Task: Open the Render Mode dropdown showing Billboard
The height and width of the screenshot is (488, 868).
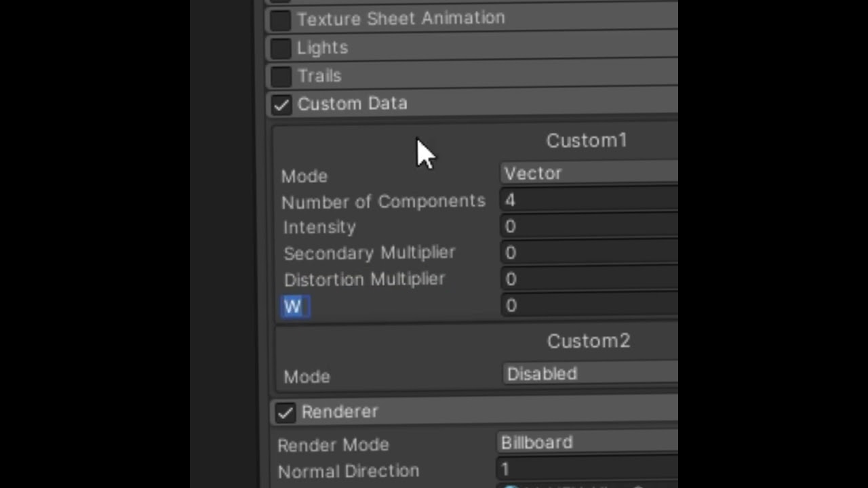Action: [x=587, y=443]
